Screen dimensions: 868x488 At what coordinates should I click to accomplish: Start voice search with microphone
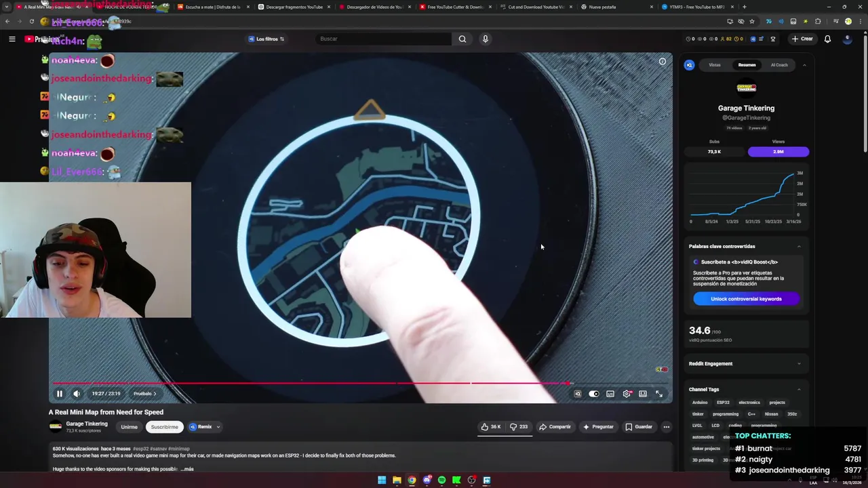pyautogui.click(x=485, y=39)
